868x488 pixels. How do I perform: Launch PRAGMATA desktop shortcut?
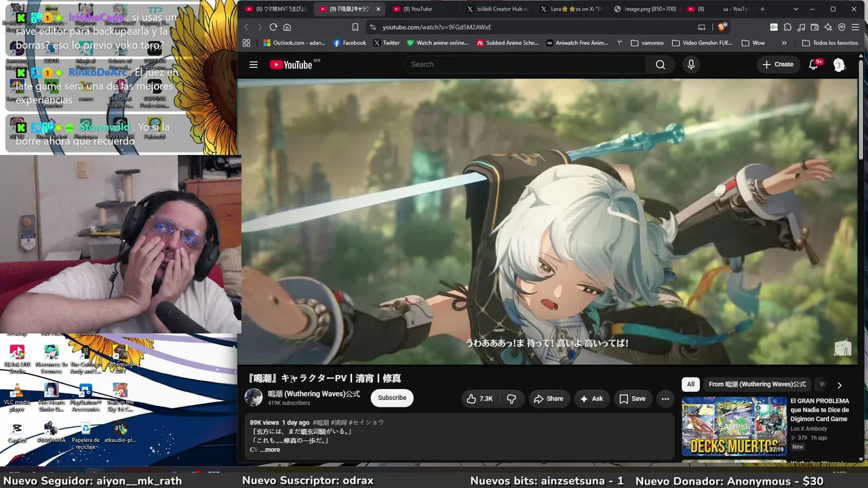[51, 432]
